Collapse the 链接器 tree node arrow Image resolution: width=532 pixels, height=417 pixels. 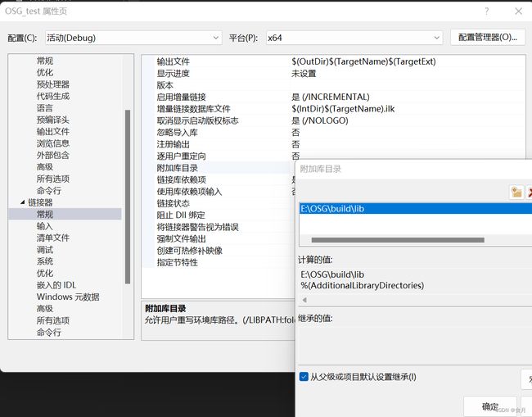click(23, 202)
